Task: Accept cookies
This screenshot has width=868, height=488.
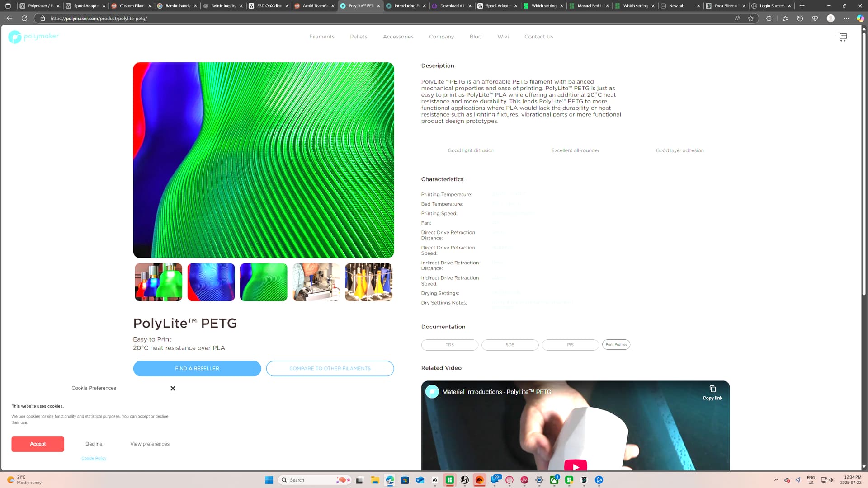Action: coord(38,444)
